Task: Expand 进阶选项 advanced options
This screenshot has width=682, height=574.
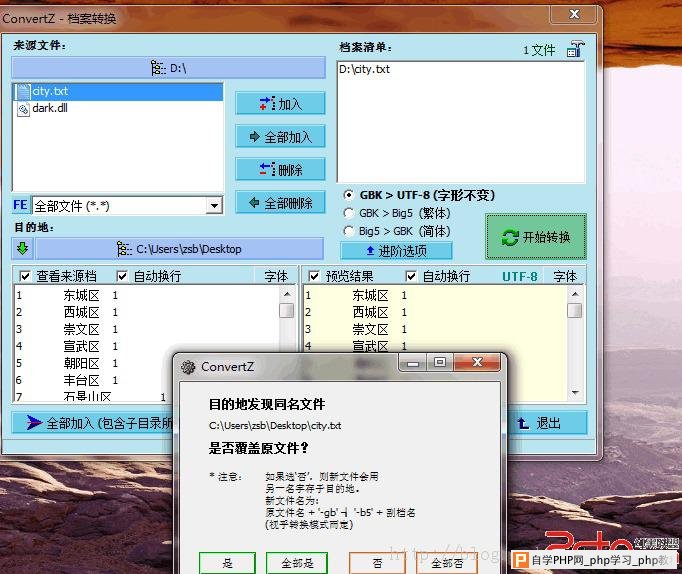Action: (x=396, y=250)
